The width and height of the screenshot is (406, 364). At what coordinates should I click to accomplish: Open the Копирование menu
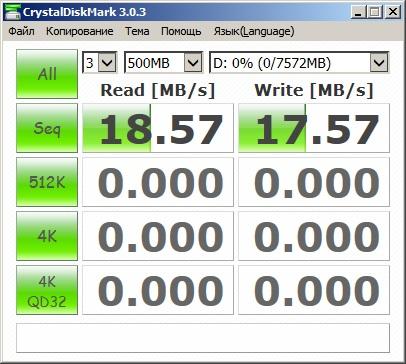(x=80, y=31)
